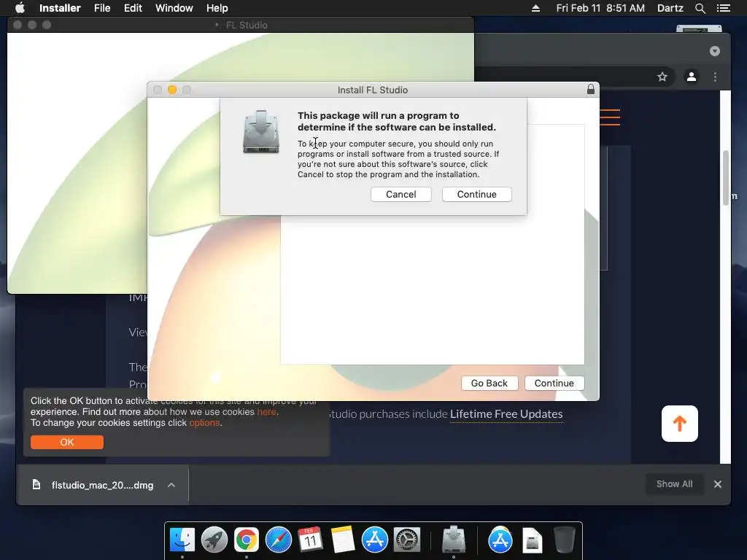Click the eject icon in the menu bar
Image resolution: width=747 pixels, height=560 pixels.
tap(535, 8)
